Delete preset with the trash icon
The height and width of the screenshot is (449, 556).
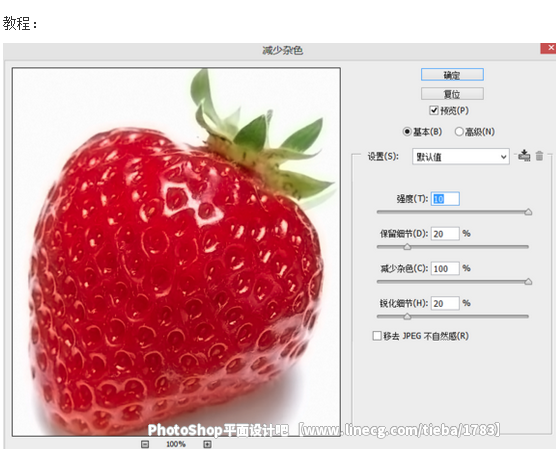[x=539, y=156]
